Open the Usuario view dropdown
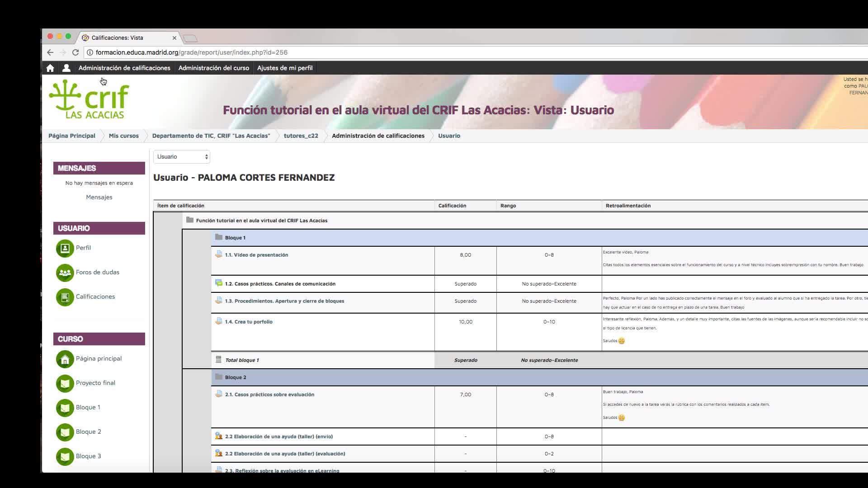The height and width of the screenshot is (488, 868). point(182,157)
